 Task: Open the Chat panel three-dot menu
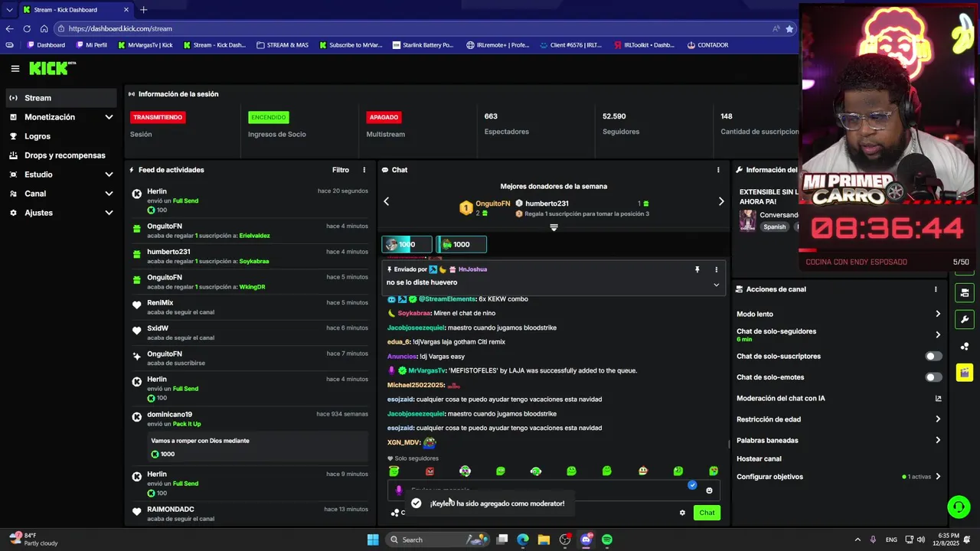[717, 170]
